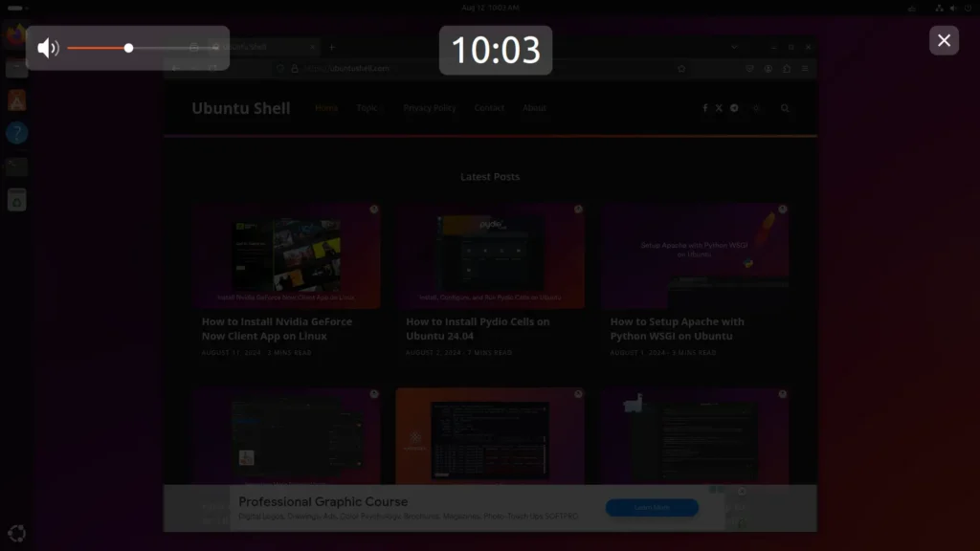Open the Help icon in the dock
Image resolution: width=980 pixels, height=551 pixels.
[x=16, y=133]
